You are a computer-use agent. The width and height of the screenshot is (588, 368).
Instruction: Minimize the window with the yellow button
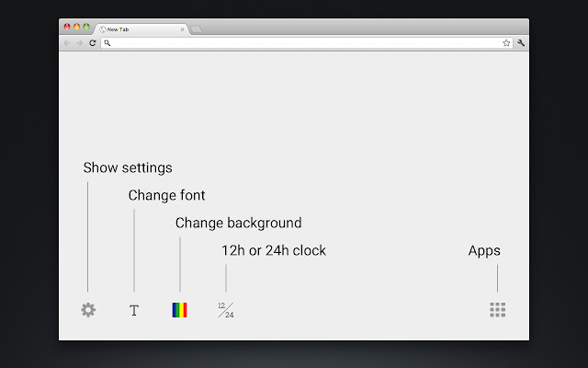pyautogui.click(x=76, y=27)
